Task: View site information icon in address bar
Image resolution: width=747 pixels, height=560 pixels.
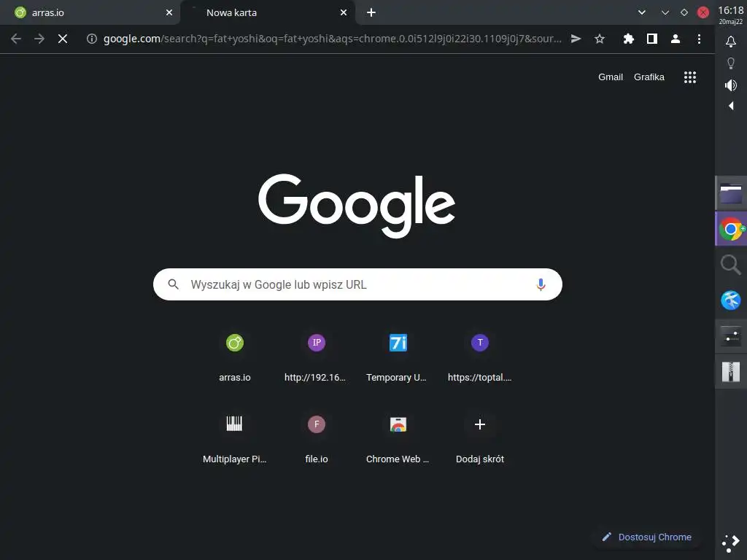Action: tap(91, 39)
